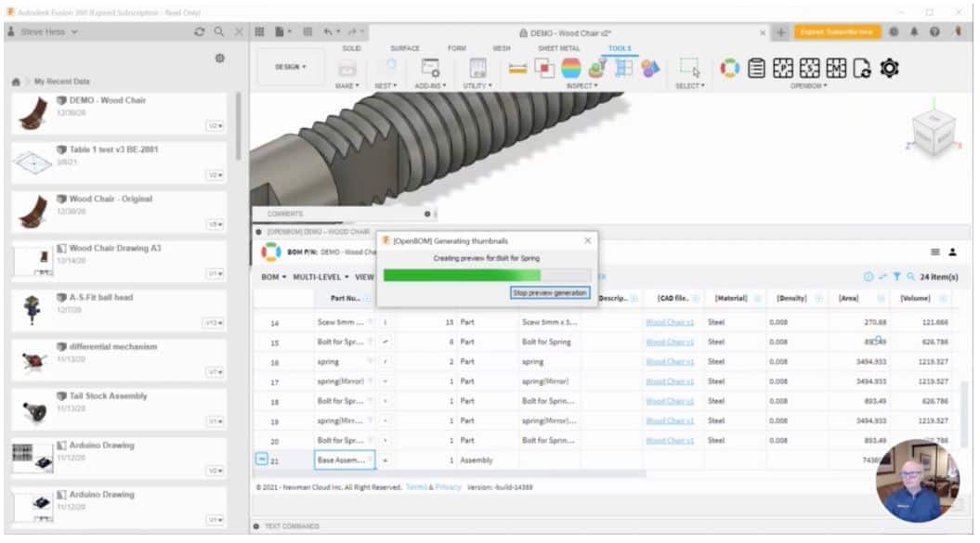Click the Select tool icon
Screen dimensions: 980x543
[689, 67]
